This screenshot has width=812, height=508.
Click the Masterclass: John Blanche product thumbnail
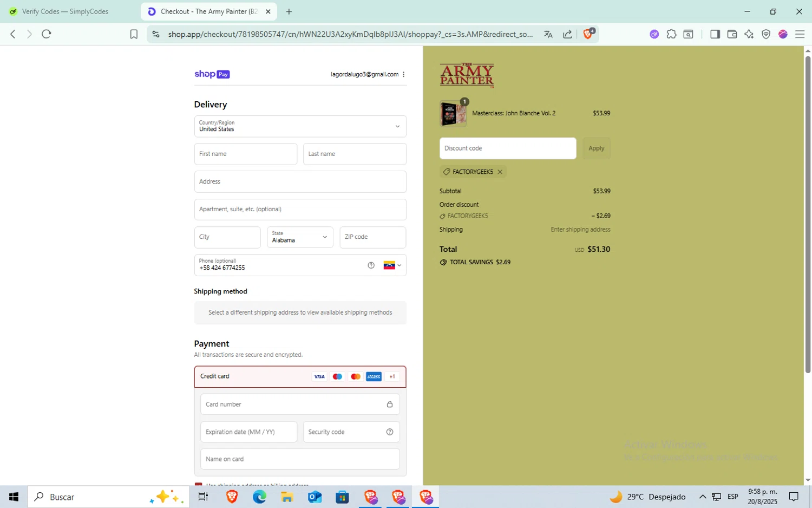click(453, 114)
